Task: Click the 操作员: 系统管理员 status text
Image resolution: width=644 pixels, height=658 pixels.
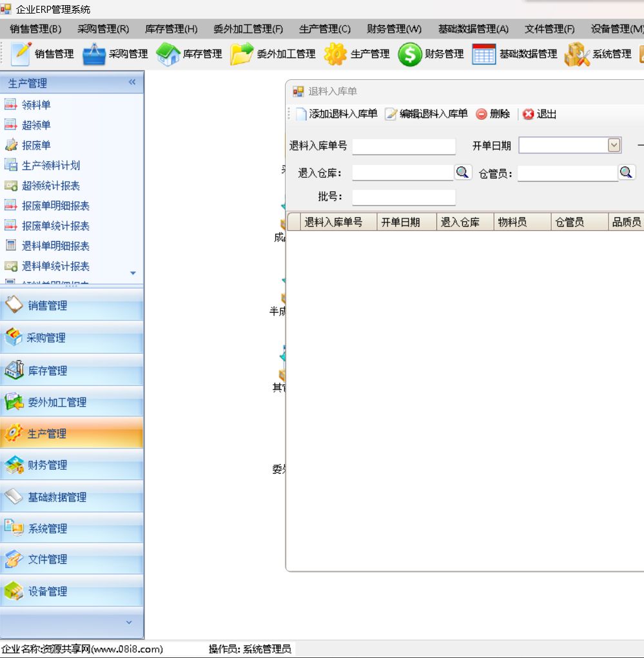Action: coord(249,649)
